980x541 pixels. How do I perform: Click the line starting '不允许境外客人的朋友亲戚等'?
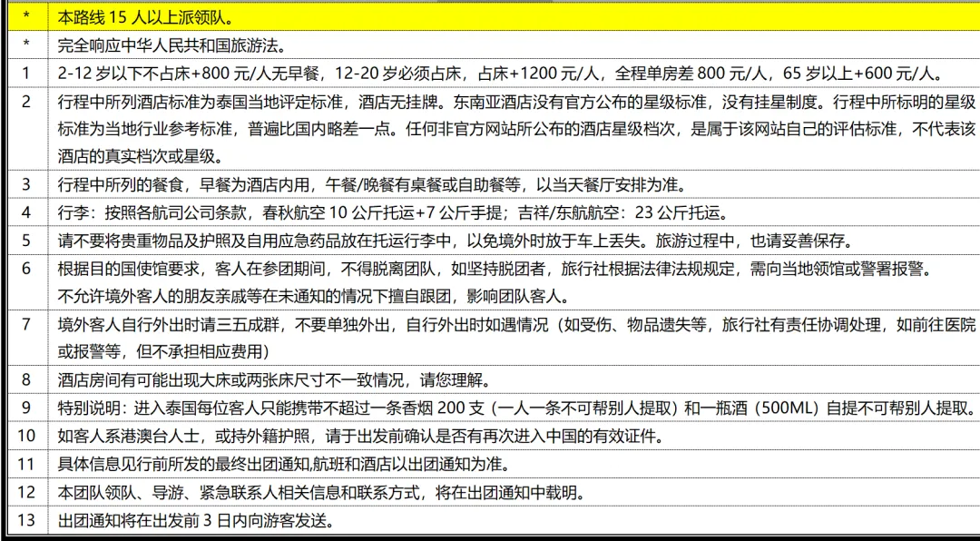[x=313, y=296]
